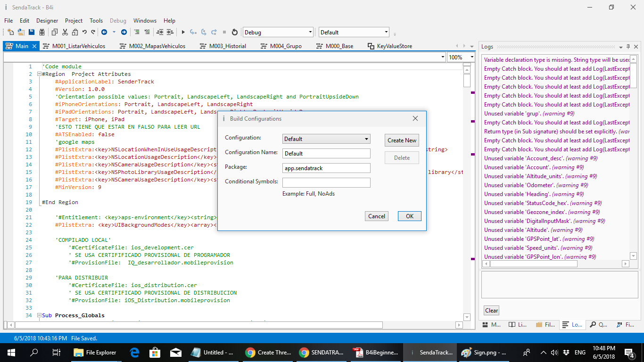Image resolution: width=644 pixels, height=362 pixels.
Task: Open the Designer menu
Action: click(47, 21)
